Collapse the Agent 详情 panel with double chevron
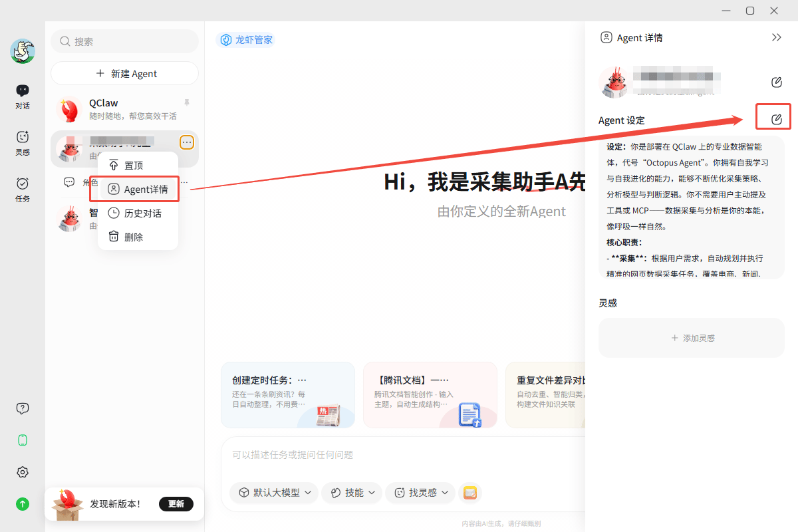Screen dimensions: 798x532 point(776,37)
